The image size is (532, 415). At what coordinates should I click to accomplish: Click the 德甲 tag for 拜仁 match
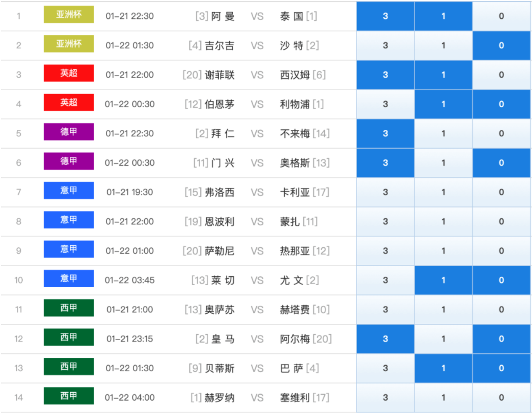[69, 132]
